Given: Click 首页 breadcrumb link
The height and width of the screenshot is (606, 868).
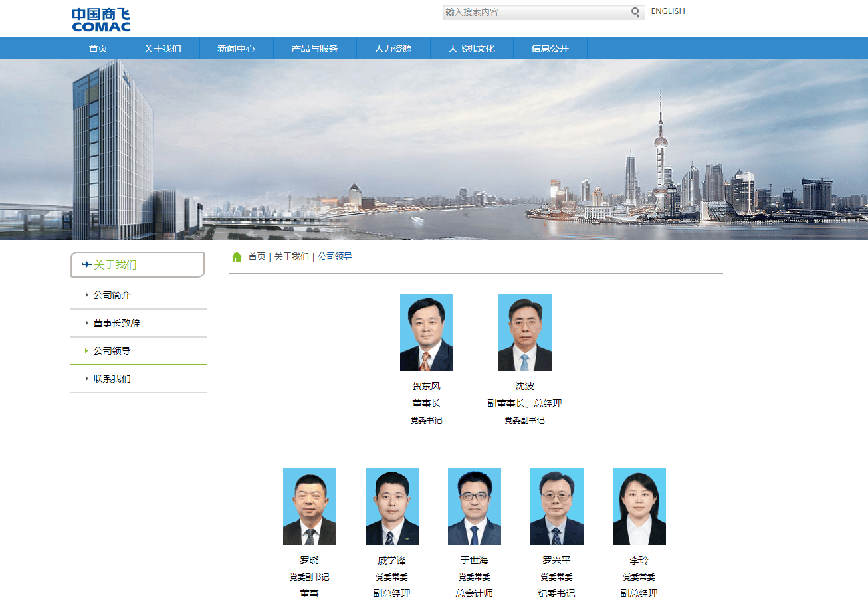Looking at the screenshot, I should point(257,256).
